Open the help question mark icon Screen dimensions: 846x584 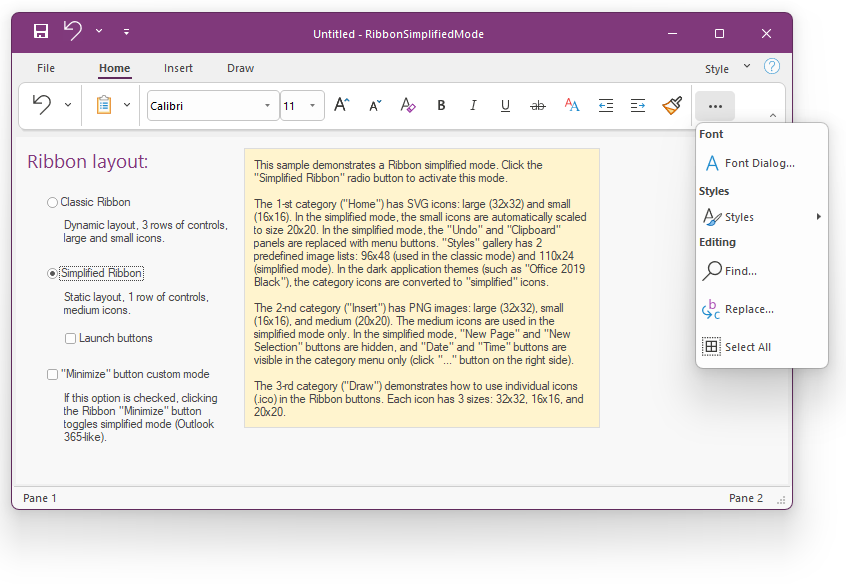coord(771,67)
